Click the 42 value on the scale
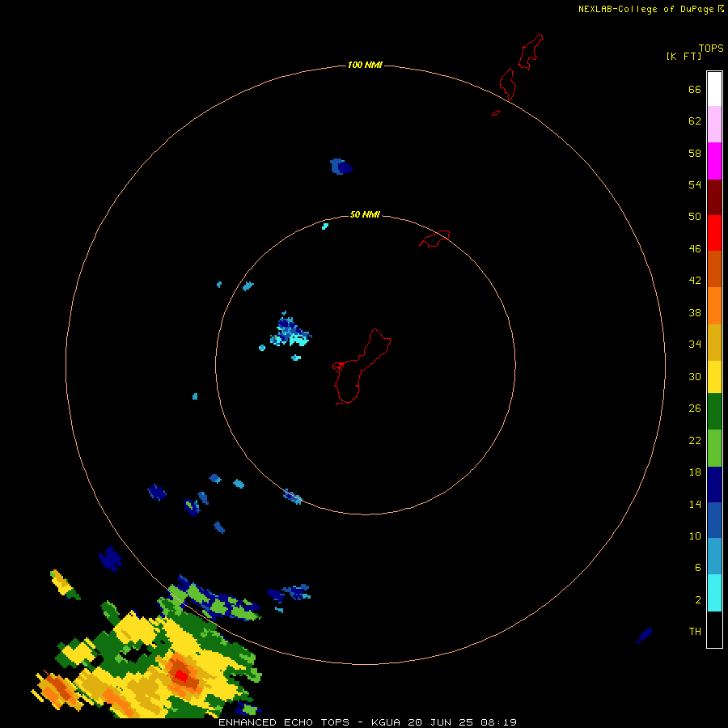This screenshot has height=728, width=728. [x=695, y=281]
